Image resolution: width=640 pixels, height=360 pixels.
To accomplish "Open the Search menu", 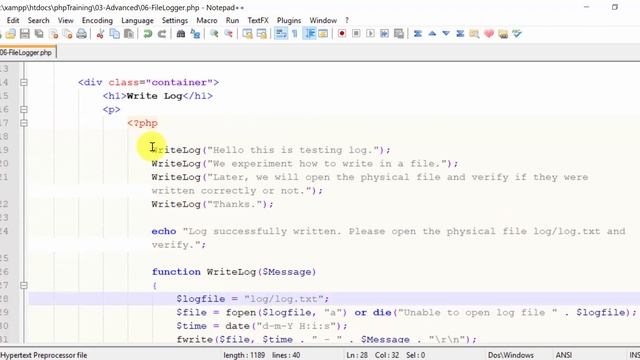I will coord(38,20).
